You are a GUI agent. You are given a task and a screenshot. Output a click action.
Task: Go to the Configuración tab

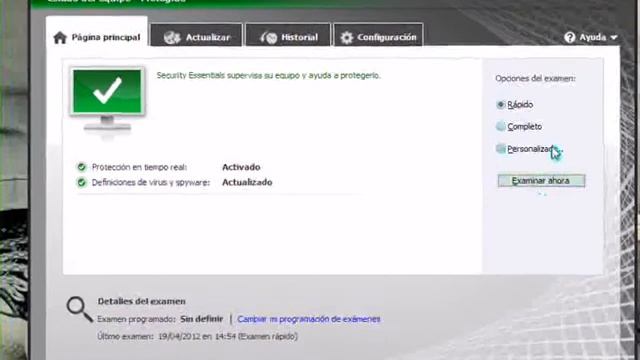tap(378, 36)
